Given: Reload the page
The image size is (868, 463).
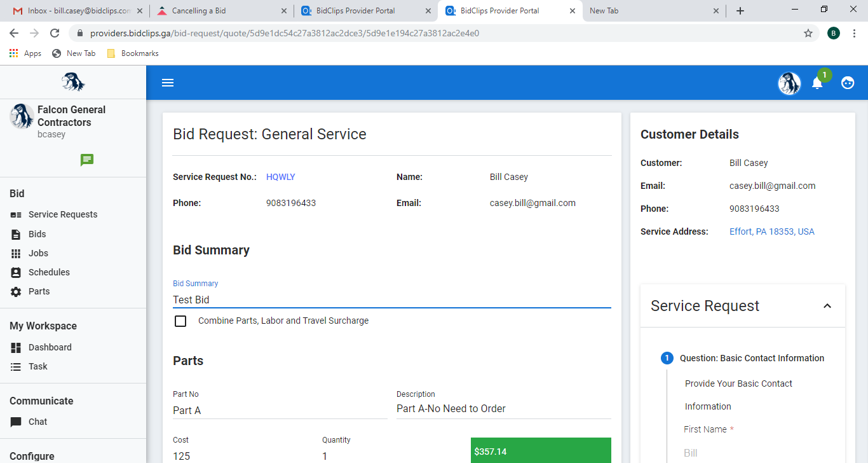Looking at the screenshot, I should click(55, 33).
